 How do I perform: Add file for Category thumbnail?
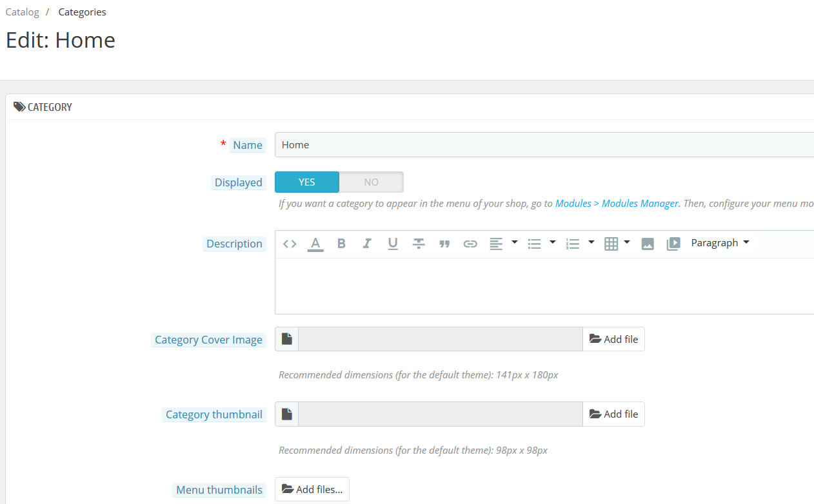click(x=613, y=414)
